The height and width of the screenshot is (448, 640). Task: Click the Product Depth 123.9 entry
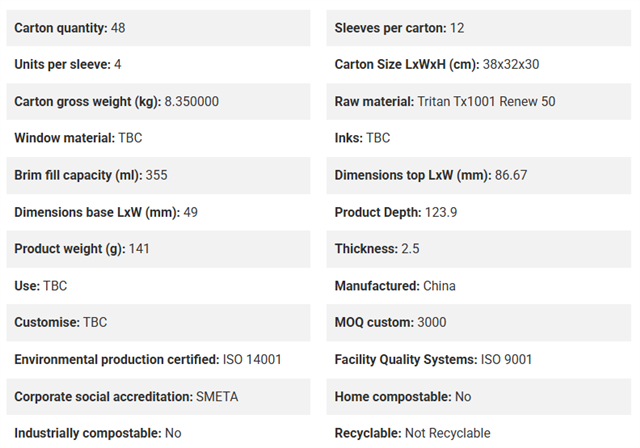pos(479,212)
